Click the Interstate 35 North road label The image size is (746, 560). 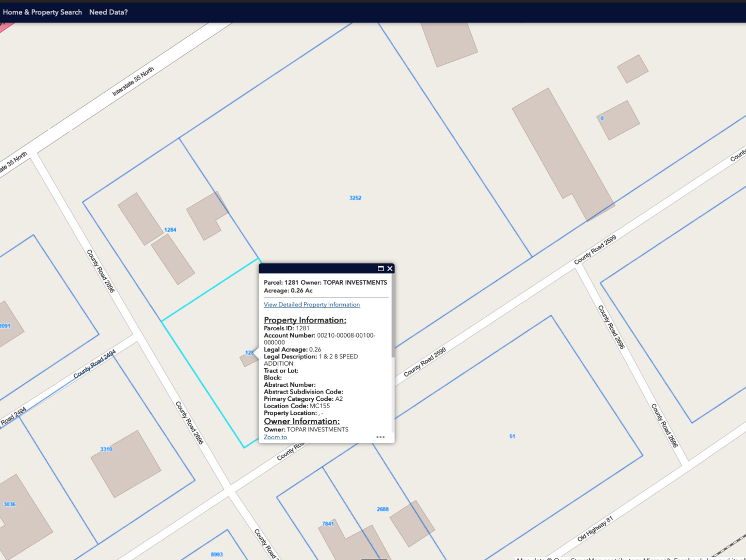tap(133, 81)
